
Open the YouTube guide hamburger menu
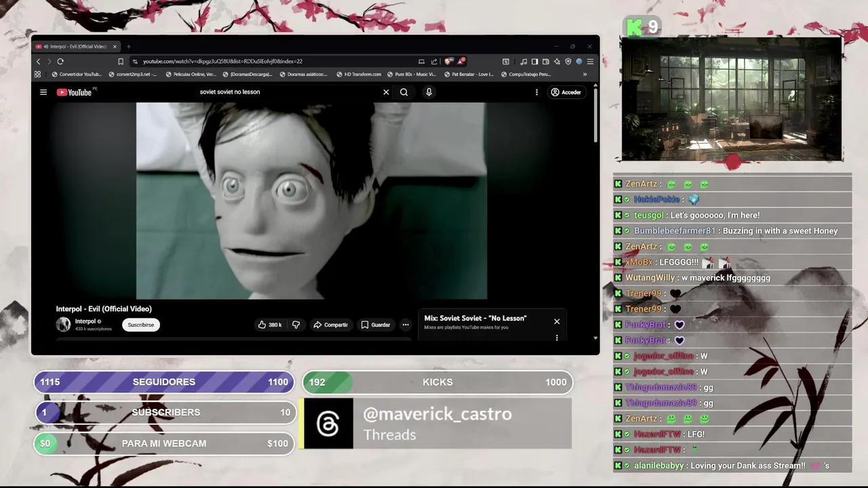[x=43, y=92]
